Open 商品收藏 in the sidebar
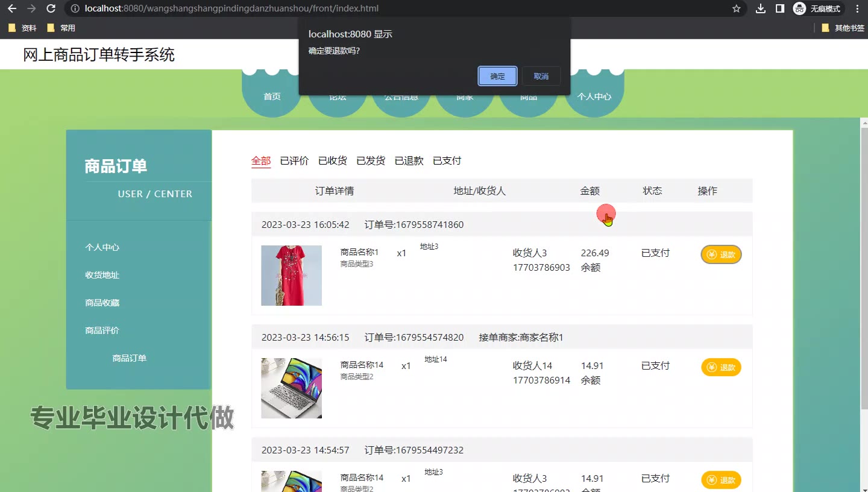 tap(102, 303)
